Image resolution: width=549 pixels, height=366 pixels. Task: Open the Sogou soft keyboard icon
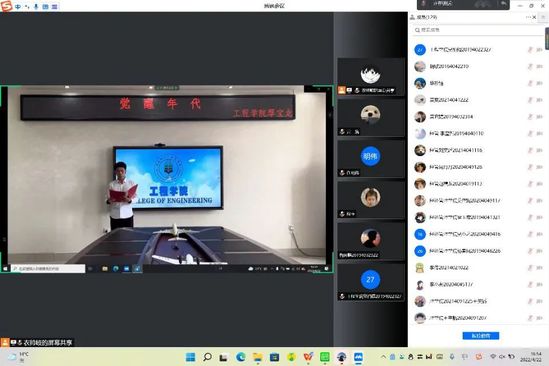coord(45,7)
